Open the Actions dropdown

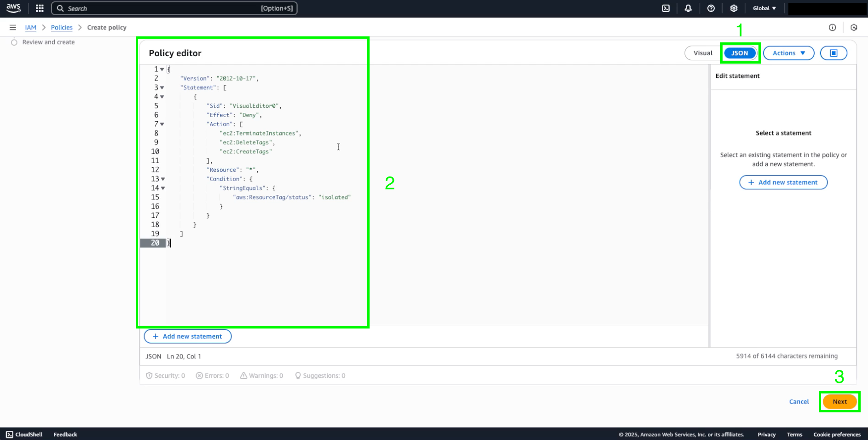788,53
